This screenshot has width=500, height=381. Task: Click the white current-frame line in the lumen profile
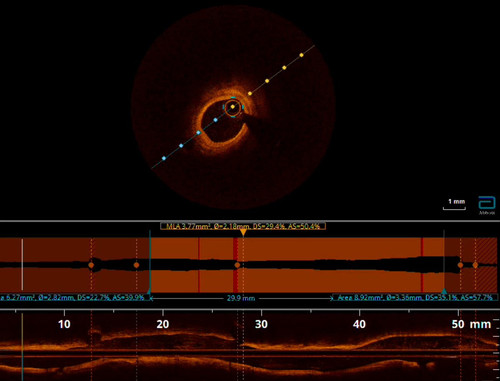[x=22, y=264]
